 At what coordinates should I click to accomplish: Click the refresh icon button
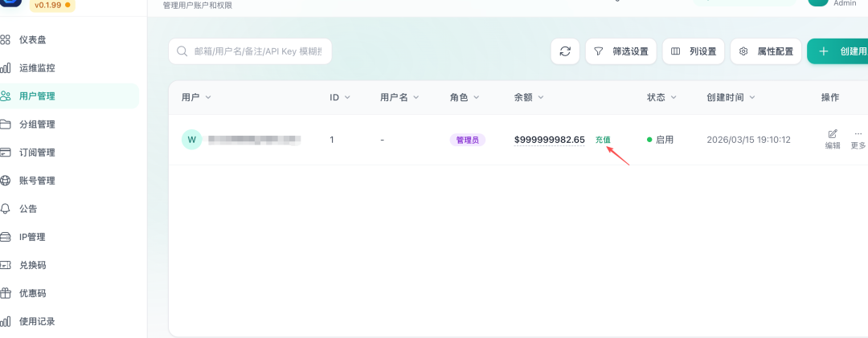pyautogui.click(x=565, y=51)
